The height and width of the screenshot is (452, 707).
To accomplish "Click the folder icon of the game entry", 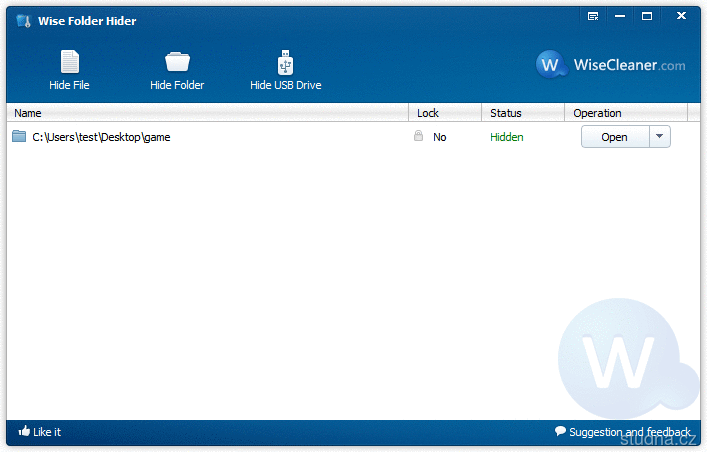I will click(x=19, y=136).
